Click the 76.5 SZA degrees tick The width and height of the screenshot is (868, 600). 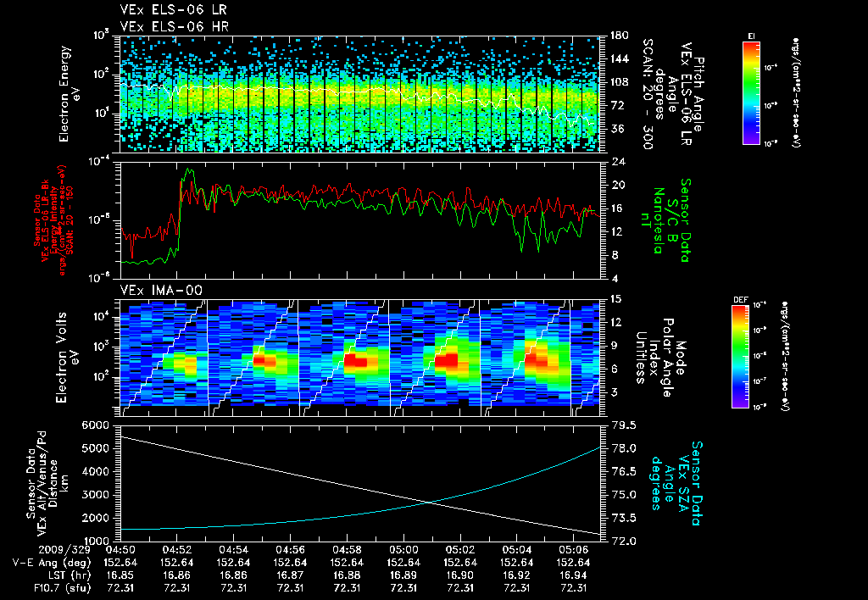tap(621, 472)
